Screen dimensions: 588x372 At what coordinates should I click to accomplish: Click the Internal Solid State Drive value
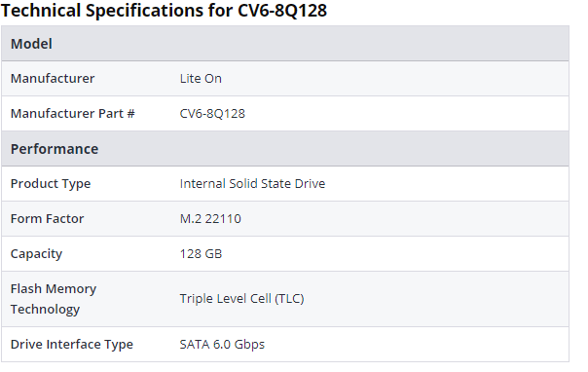252,184
